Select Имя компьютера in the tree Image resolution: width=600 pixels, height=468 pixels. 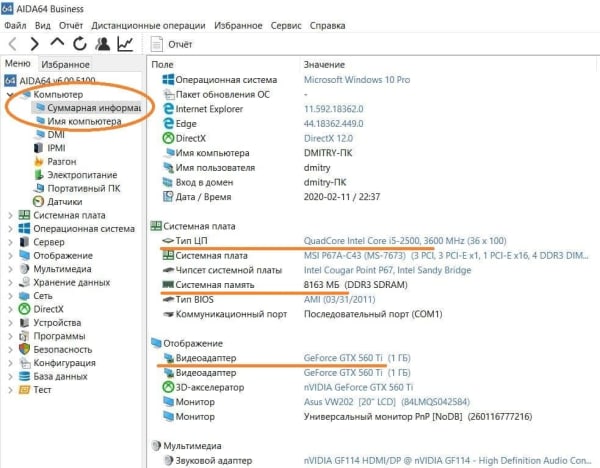point(84,121)
